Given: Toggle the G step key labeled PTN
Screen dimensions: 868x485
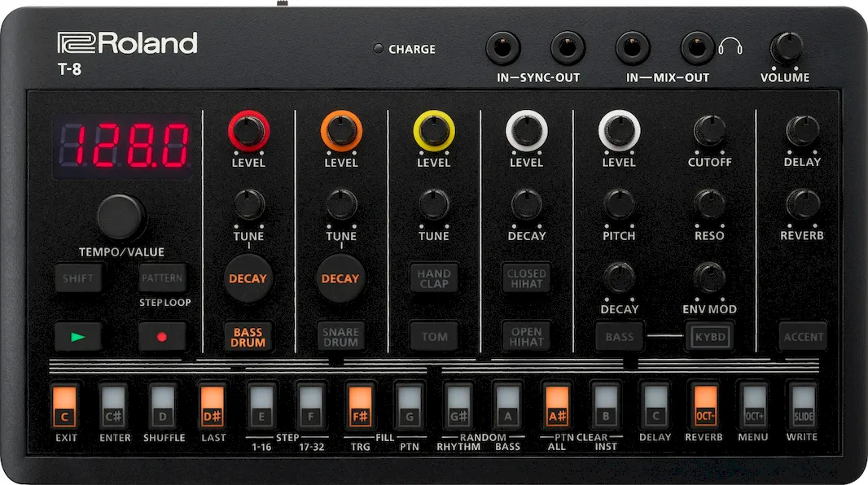Looking at the screenshot, I should pos(409,406).
